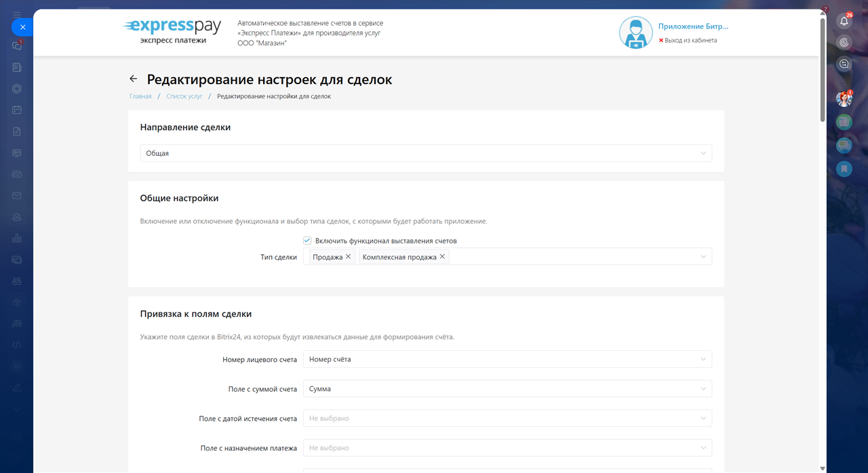Open the 'Номер лицевого счета' dropdown
This screenshot has width=868, height=473.
pyautogui.click(x=507, y=359)
